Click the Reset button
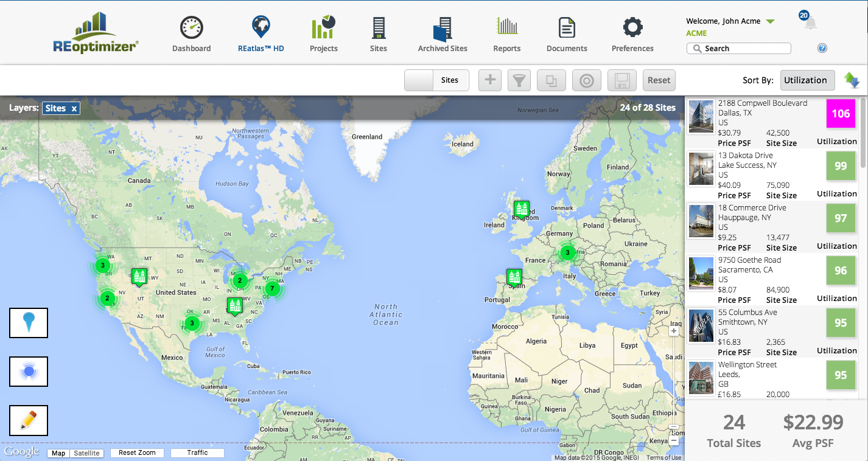This screenshot has height=461, width=868. pyautogui.click(x=659, y=80)
